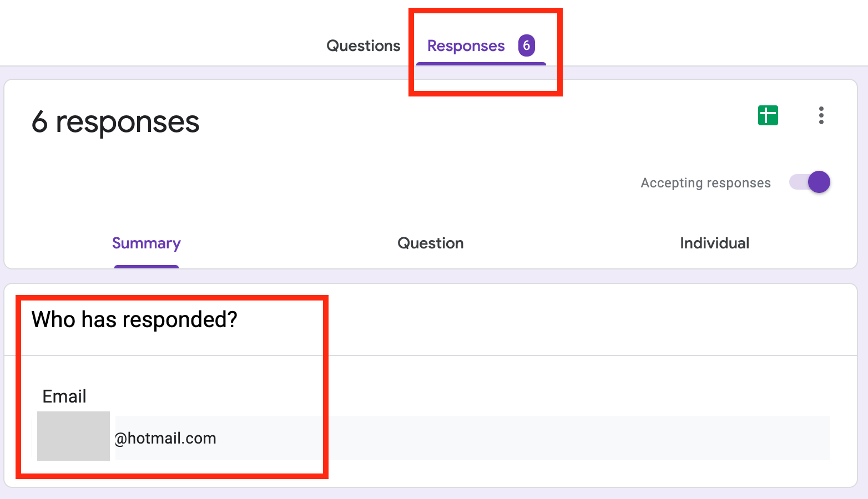Click the 6 responses heading
Screen dimensions: 868x499
point(115,122)
